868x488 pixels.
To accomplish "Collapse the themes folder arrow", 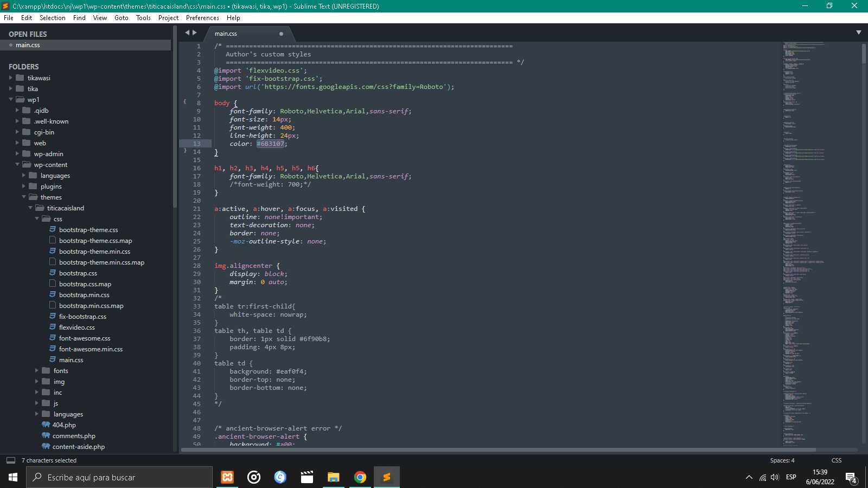I will coord(24,197).
